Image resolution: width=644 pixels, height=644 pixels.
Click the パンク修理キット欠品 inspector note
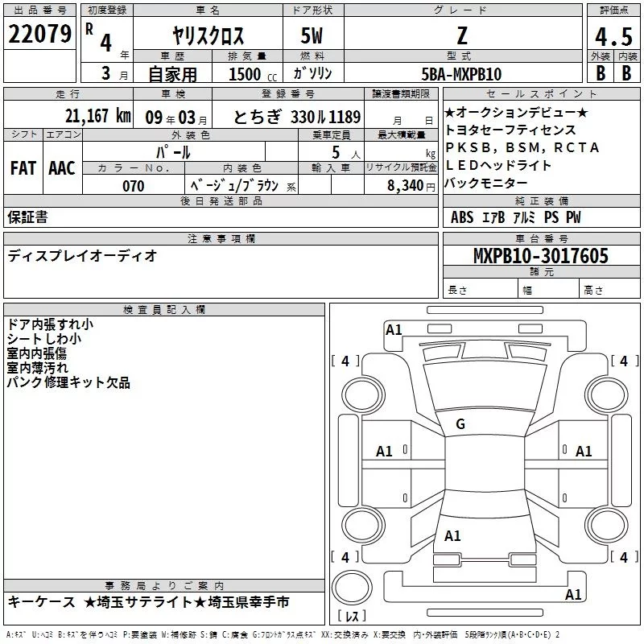tap(68, 382)
